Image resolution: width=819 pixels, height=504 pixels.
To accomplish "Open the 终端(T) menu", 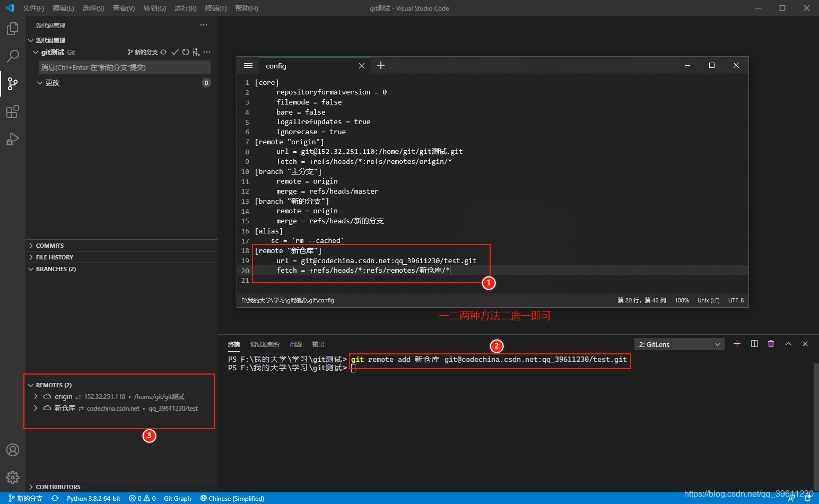I will click(x=215, y=8).
